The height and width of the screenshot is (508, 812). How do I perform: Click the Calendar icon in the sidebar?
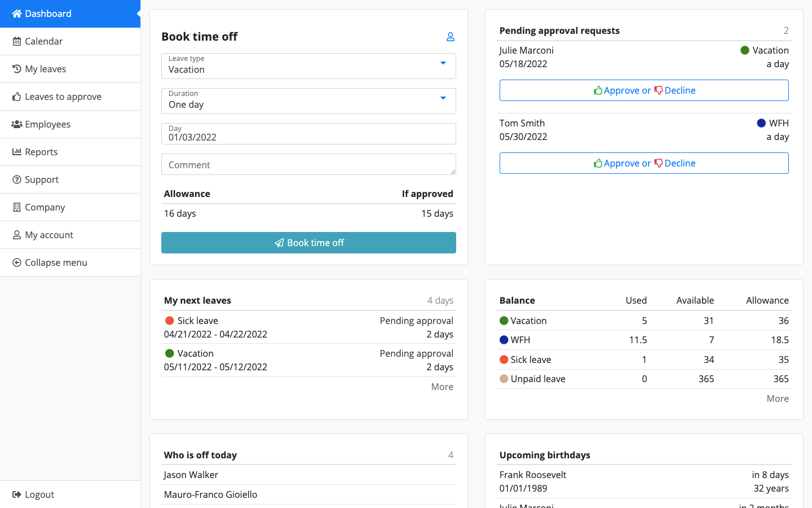click(17, 41)
